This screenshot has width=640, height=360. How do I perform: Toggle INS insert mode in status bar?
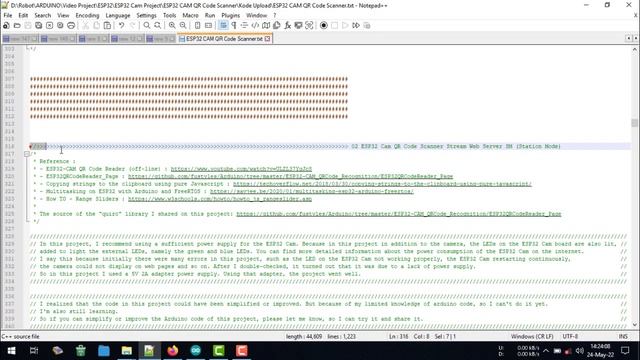[x=623, y=336]
